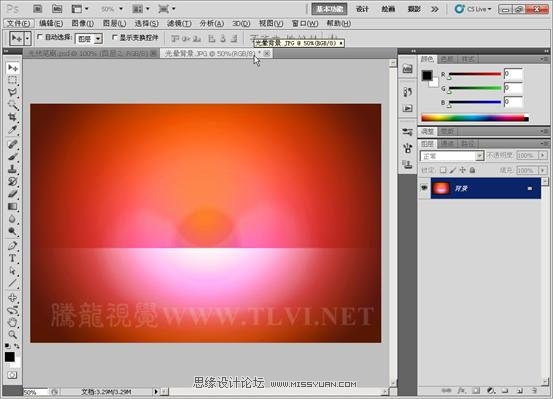Image resolution: width=553 pixels, height=399 pixels.
Task: Select the Move tool in the toolbox
Action: tap(13, 68)
